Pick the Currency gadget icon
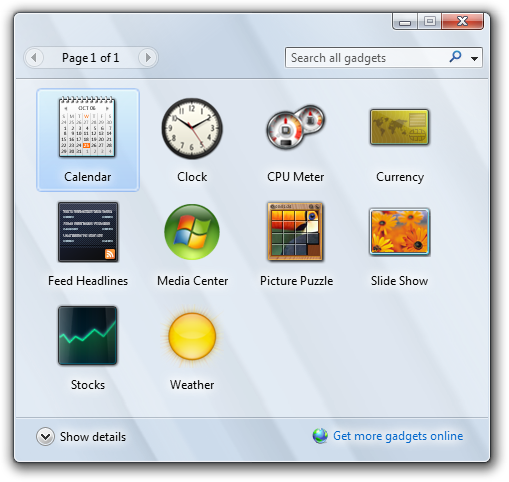This screenshot has height=482, width=509. 399,127
